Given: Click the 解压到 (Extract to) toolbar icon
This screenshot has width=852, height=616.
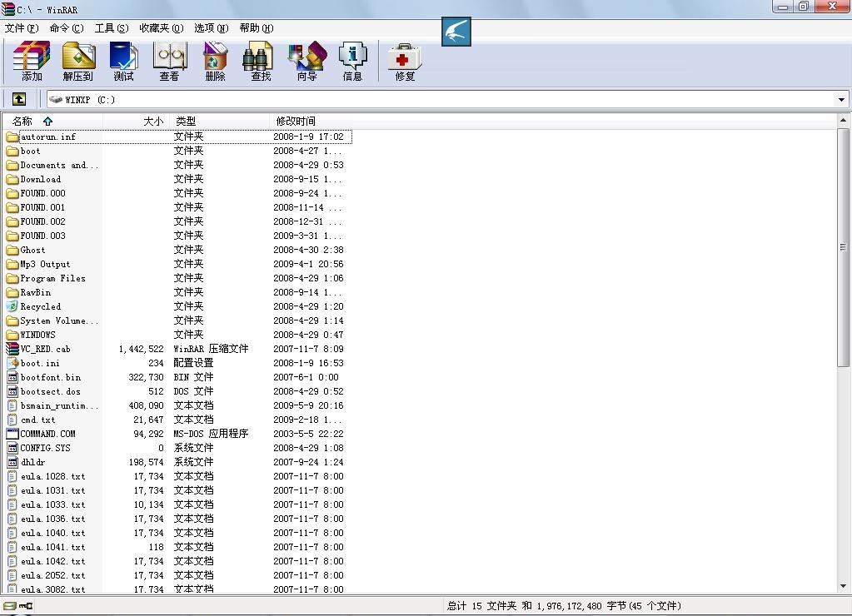Looking at the screenshot, I should [x=78, y=61].
